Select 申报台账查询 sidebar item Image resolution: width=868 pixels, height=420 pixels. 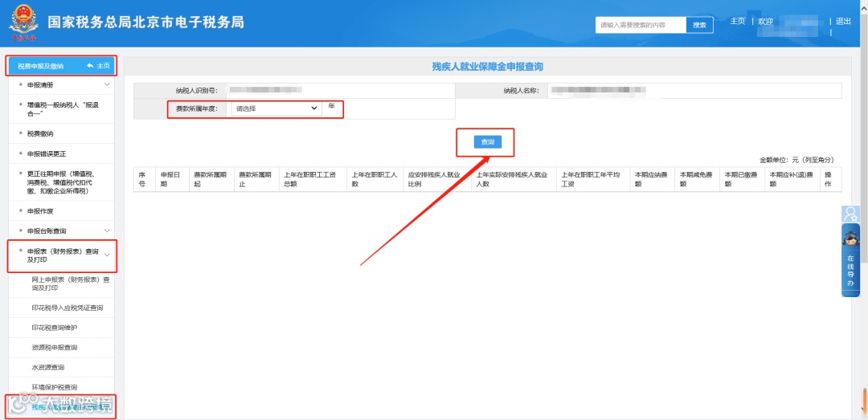point(47,230)
